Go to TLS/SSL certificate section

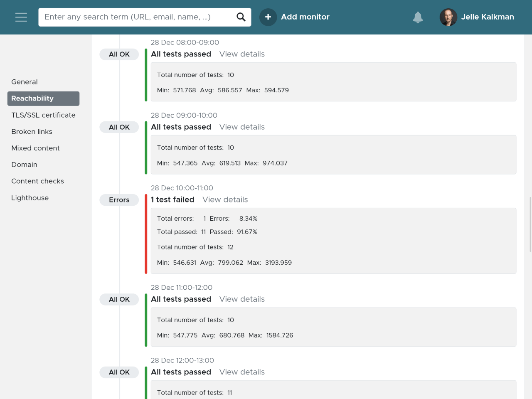tap(43, 115)
